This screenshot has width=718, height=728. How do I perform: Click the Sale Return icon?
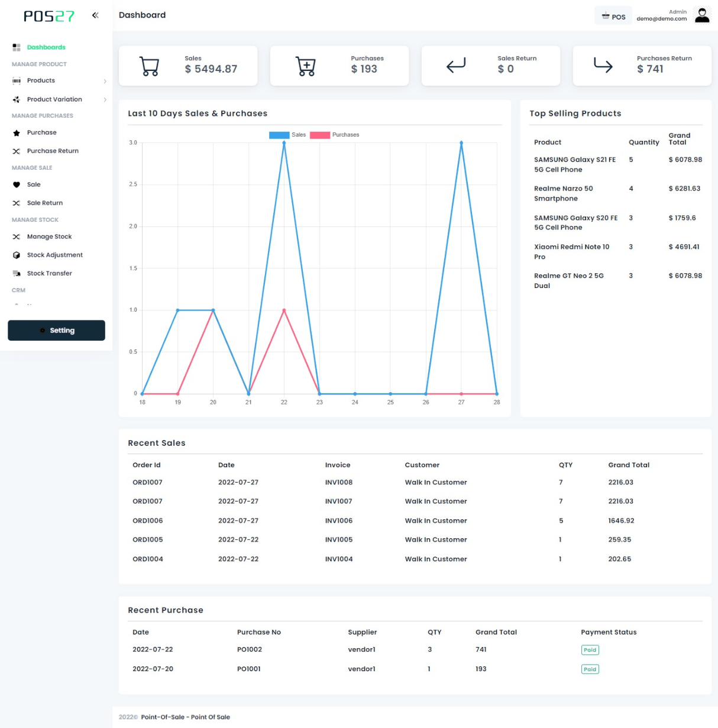(16, 203)
